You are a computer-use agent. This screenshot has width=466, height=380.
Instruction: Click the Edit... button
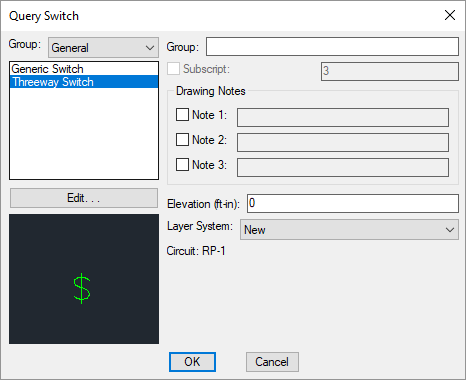(84, 198)
